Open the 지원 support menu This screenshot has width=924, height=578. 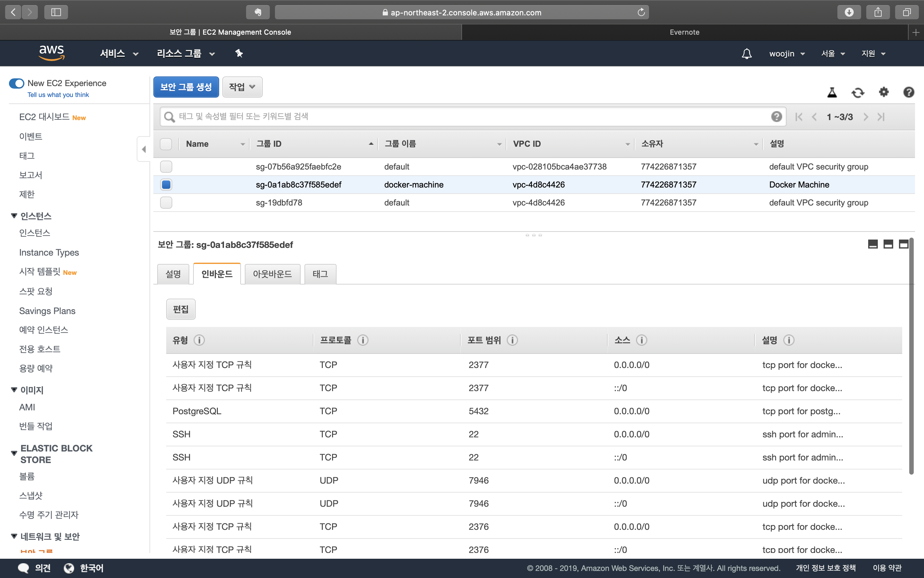click(x=873, y=54)
